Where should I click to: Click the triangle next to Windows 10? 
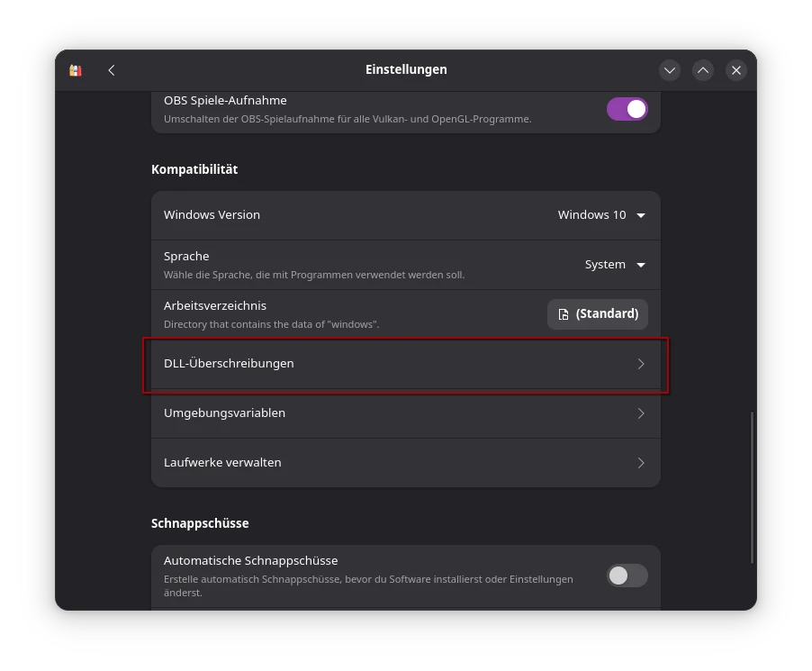641,215
